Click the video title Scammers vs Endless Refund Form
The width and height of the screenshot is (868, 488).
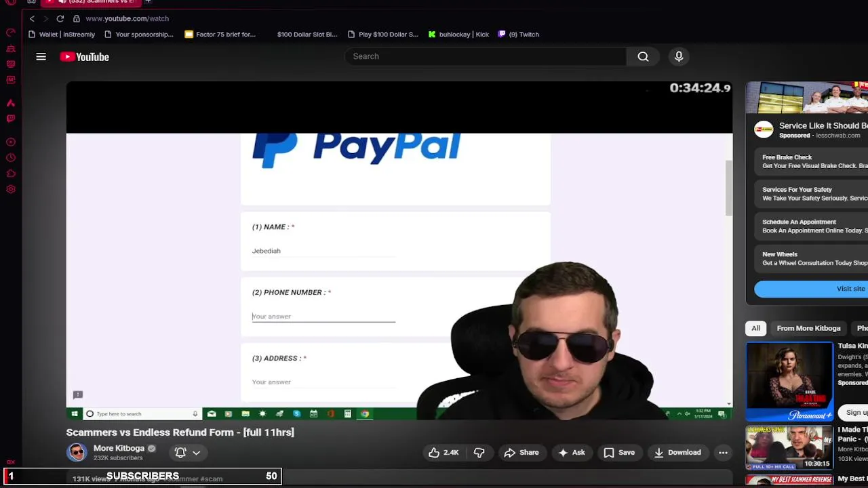click(180, 432)
